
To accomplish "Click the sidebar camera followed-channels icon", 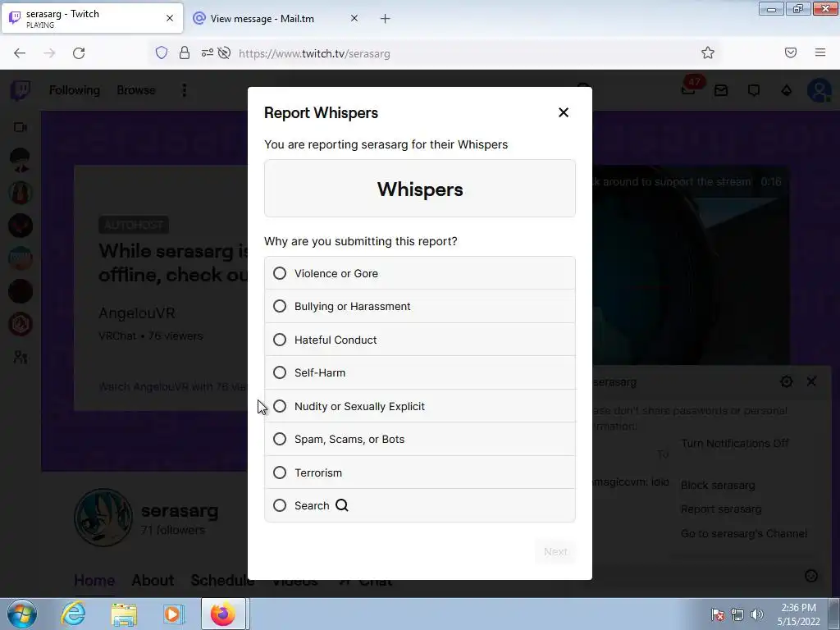I will click(x=21, y=127).
